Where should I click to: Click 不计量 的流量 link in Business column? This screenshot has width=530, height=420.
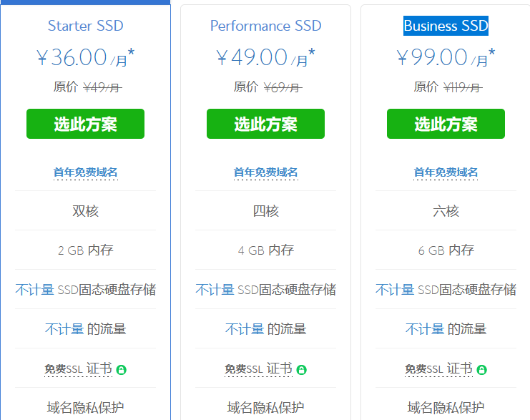coord(425,329)
